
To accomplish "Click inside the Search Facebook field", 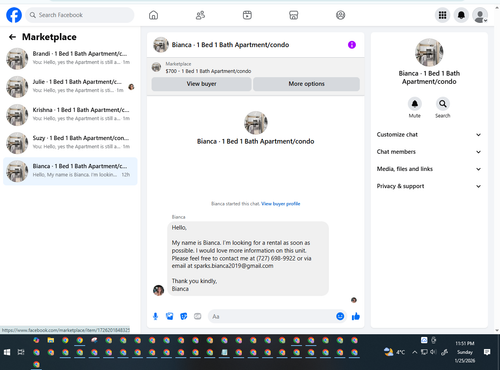I will tap(80, 15).
